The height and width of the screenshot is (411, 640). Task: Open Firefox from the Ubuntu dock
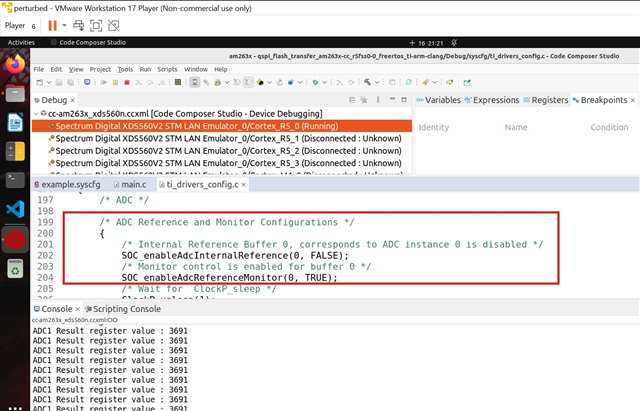click(16, 64)
